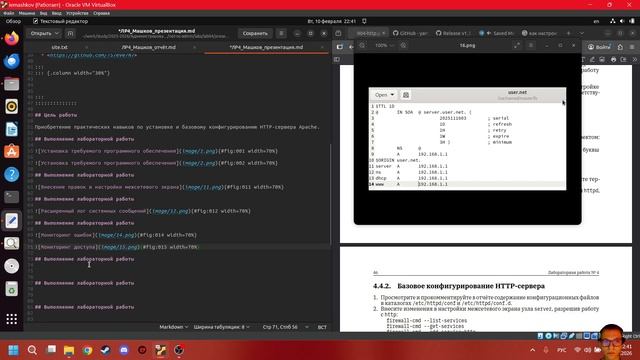The height and width of the screenshot is (360, 640).
Task: Click the Обзор activities button
Action: 13,21
